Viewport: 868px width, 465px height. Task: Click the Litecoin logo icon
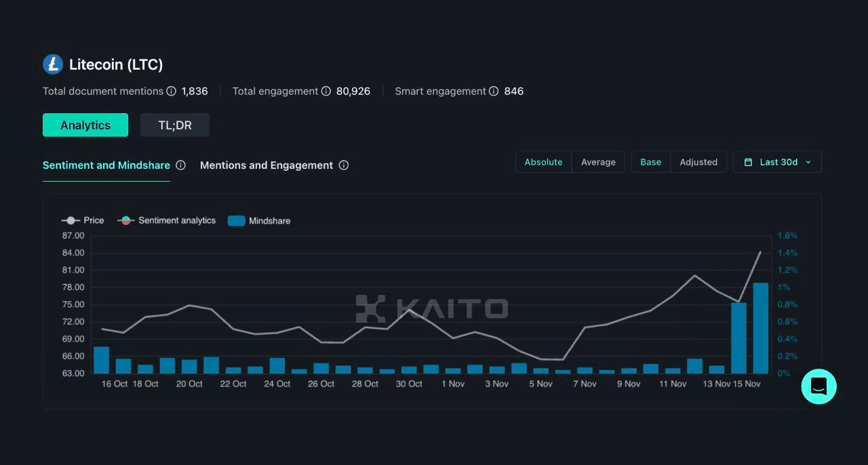point(53,64)
